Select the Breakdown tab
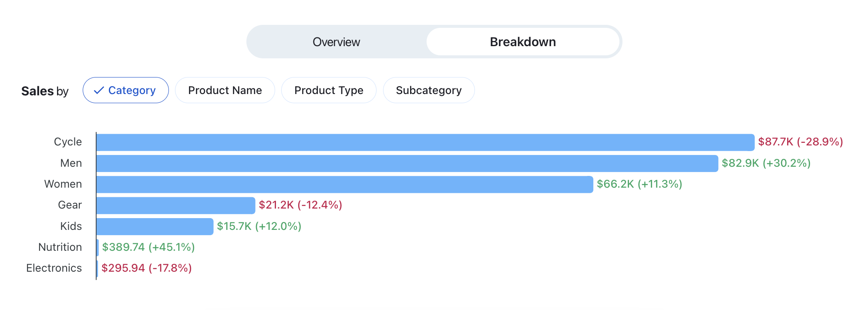The width and height of the screenshot is (868, 310). point(522,42)
